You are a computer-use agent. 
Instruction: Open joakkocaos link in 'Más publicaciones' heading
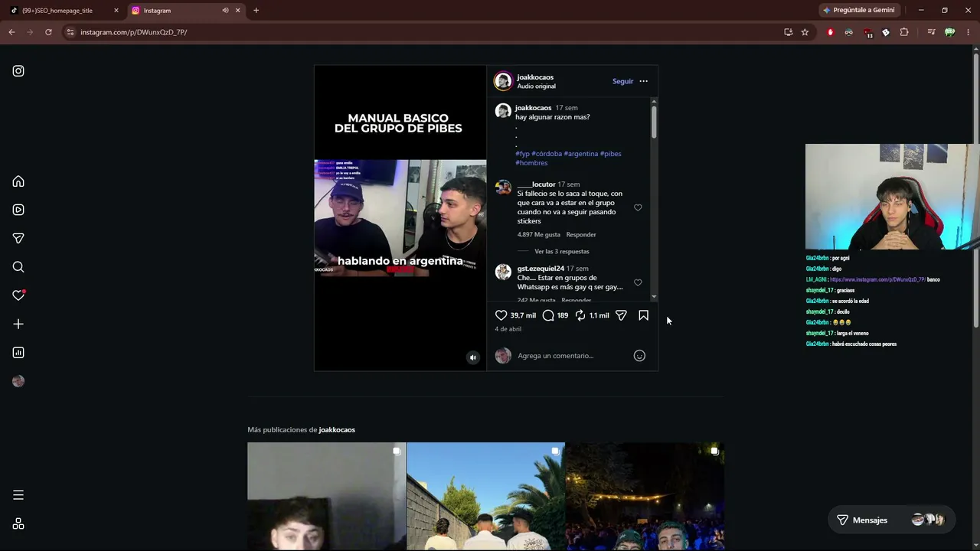[x=337, y=430]
